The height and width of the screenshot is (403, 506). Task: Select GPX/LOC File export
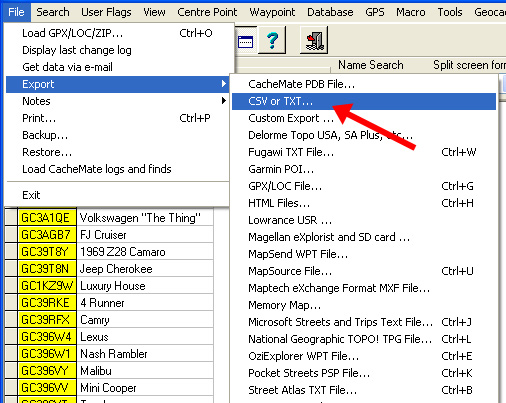pyautogui.click(x=364, y=186)
